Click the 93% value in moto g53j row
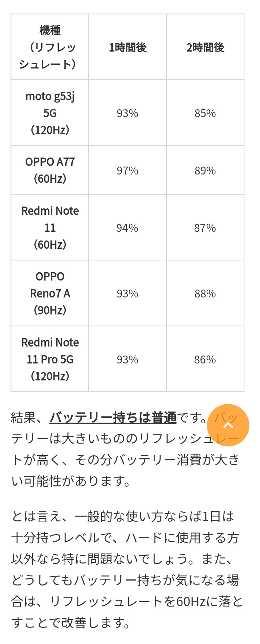This screenshot has width=260, height=644. tap(127, 113)
